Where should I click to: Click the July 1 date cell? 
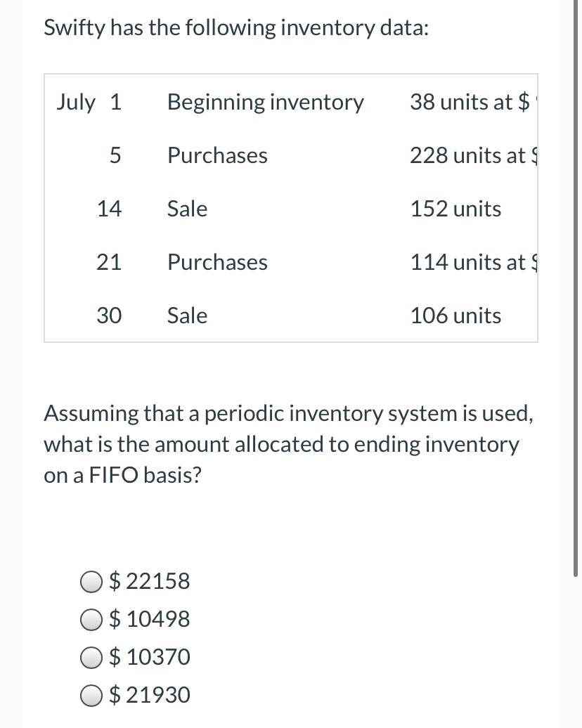point(89,102)
